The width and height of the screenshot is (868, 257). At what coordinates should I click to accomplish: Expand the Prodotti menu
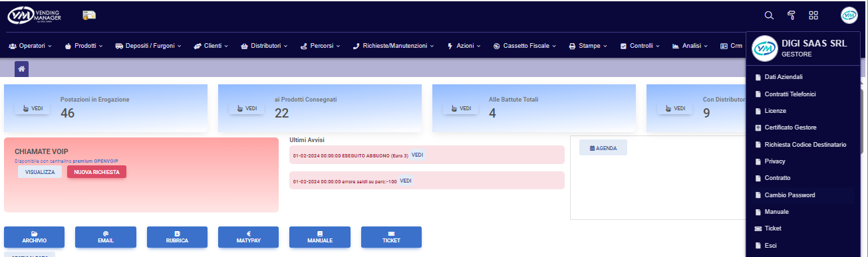[84, 46]
